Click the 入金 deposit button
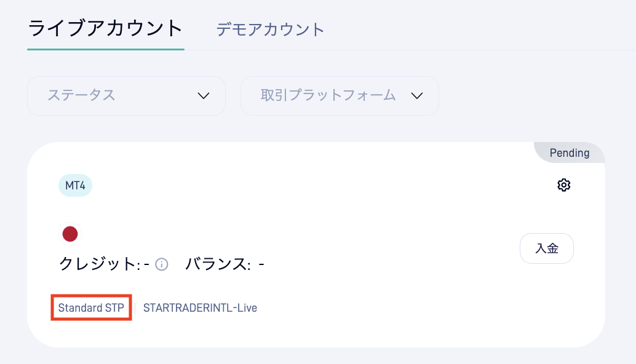636x364 pixels. pyautogui.click(x=547, y=248)
